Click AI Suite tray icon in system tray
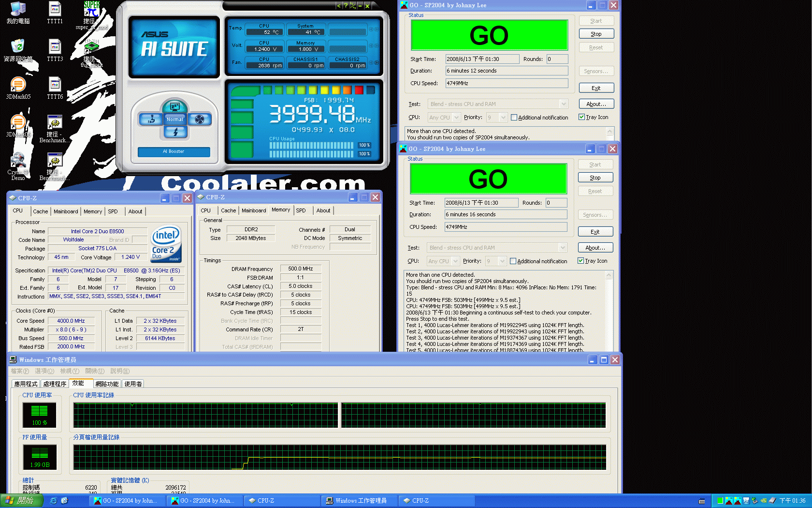This screenshot has width=812, height=508. [746, 501]
